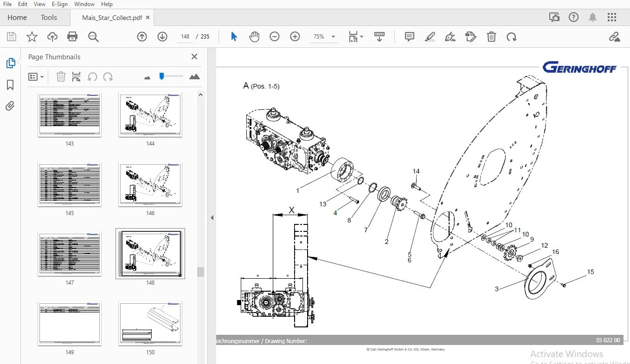
Task: Open the Help menu
Action: click(x=107, y=4)
